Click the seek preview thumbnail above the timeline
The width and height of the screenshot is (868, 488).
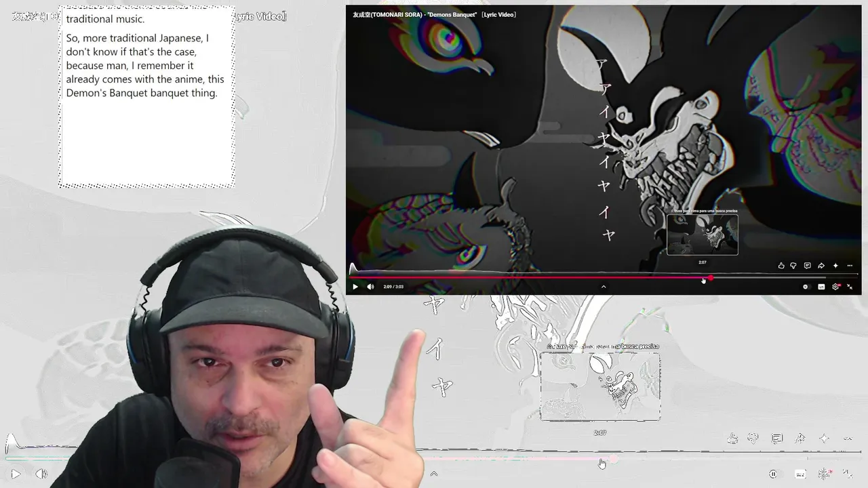[x=703, y=235]
